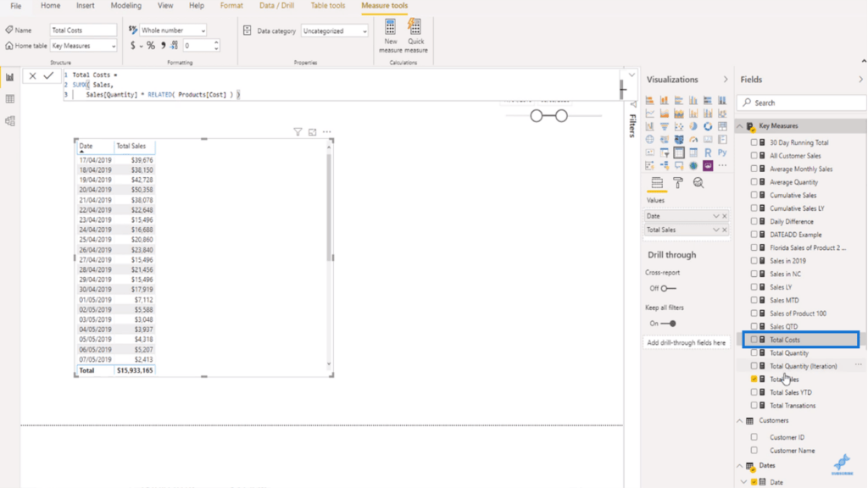868x488 pixels.
Task: Increase decimal places with stepper arrow
Action: point(216,42)
